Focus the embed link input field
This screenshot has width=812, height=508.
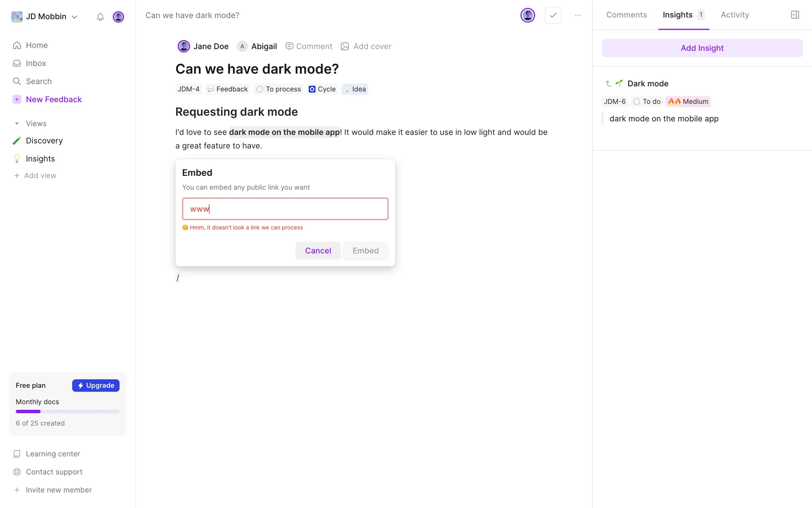[x=285, y=209]
